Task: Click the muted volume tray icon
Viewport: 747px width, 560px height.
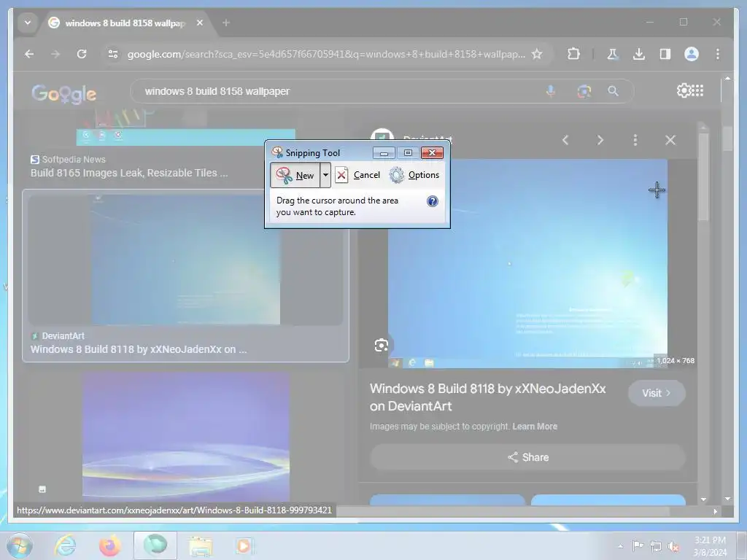Action: [673, 546]
